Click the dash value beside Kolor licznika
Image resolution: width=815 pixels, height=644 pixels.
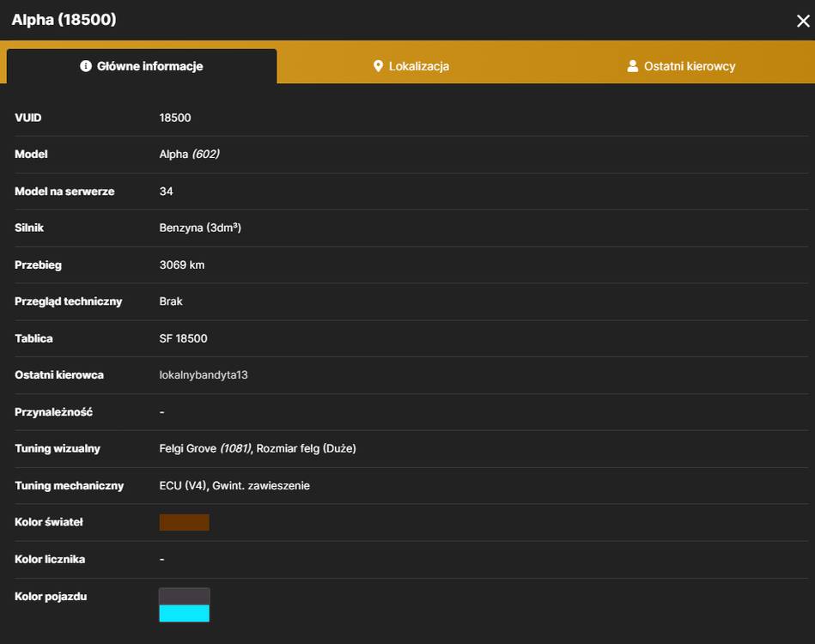coord(161,559)
